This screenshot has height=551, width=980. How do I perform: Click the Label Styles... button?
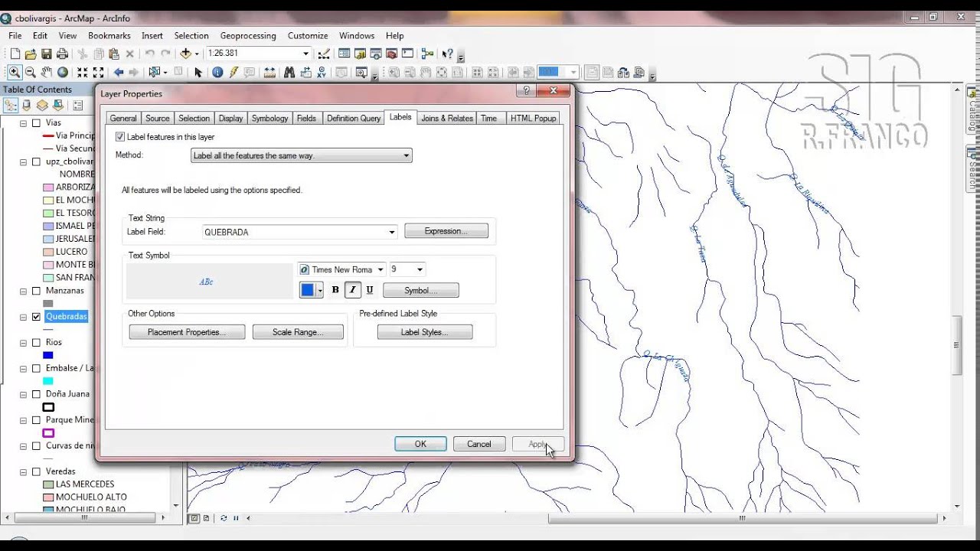coord(425,332)
